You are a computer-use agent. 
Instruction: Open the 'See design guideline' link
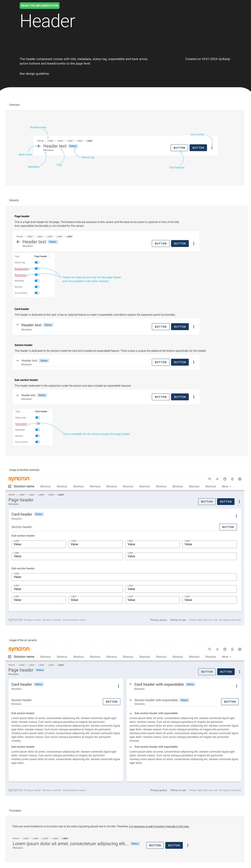pyautogui.click(x=34, y=73)
